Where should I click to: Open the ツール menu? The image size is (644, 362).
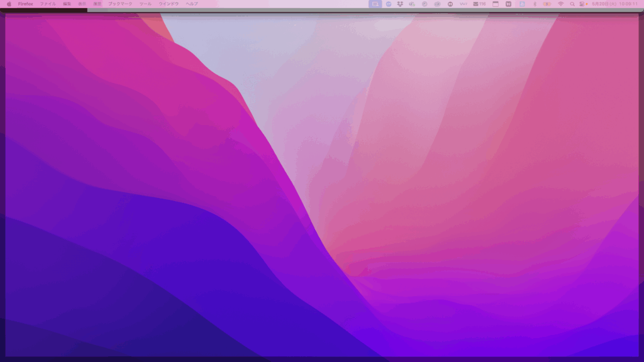(145, 4)
